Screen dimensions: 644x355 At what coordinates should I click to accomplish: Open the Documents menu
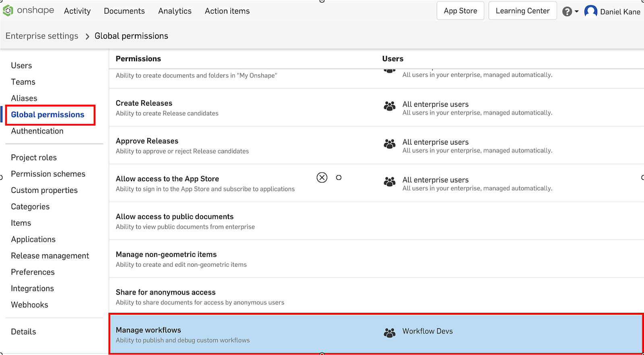(124, 11)
